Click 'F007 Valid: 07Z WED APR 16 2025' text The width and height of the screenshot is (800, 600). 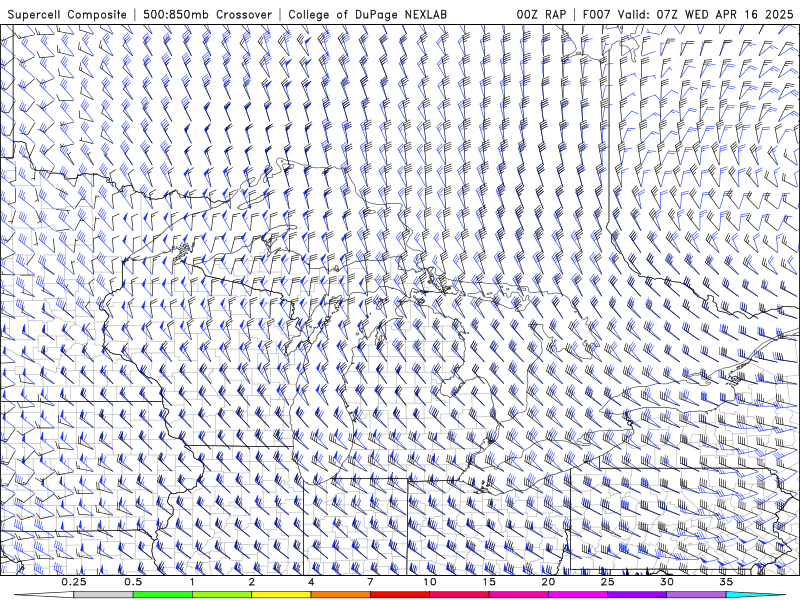(x=688, y=14)
